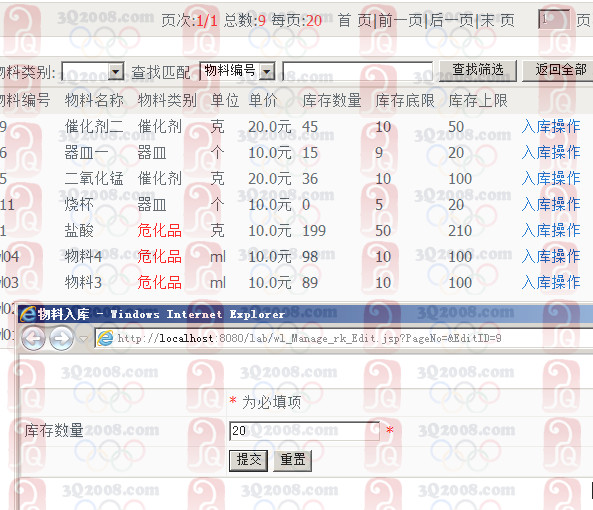The image size is (593, 510).
Task: Open 入库操作 for 盐酸 row
Action: click(x=551, y=231)
